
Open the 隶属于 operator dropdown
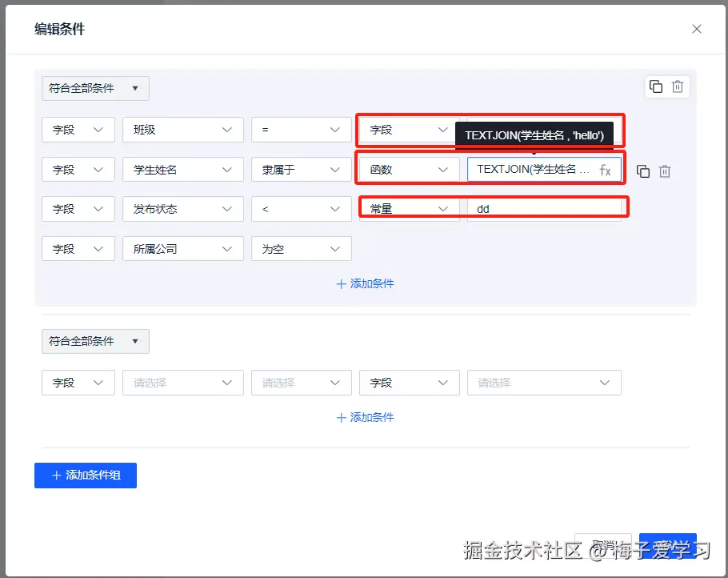[x=302, y=170]
